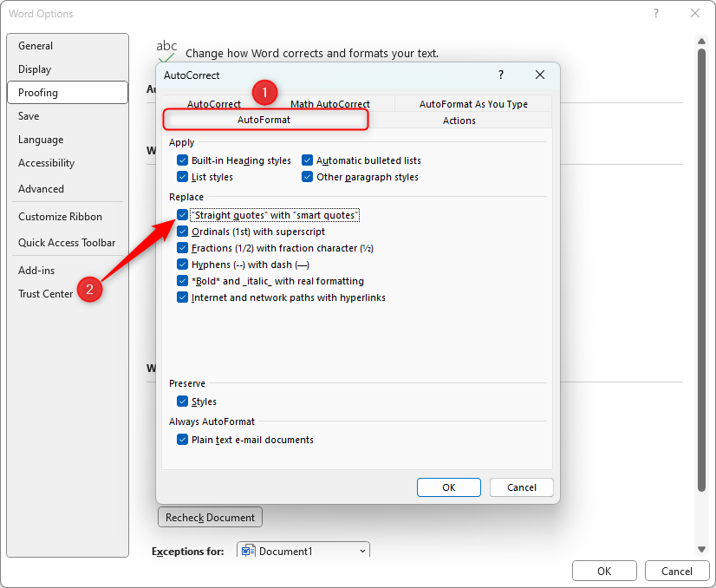Disable 'Automatic bulleted lists'
Viewport: 716px width, 588px height.
click(x=307, y=160)
